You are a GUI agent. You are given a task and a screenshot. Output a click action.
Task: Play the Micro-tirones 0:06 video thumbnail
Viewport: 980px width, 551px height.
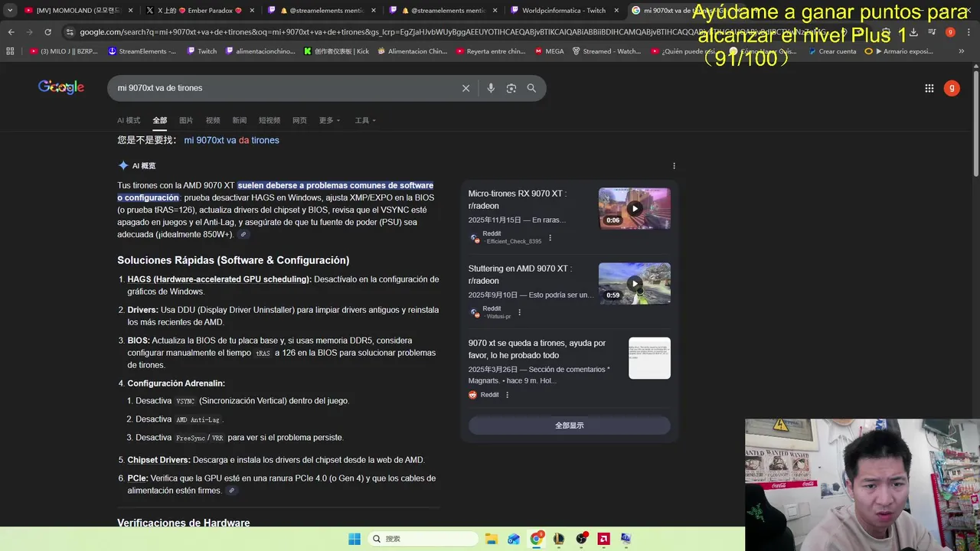(x=635, y=208)
